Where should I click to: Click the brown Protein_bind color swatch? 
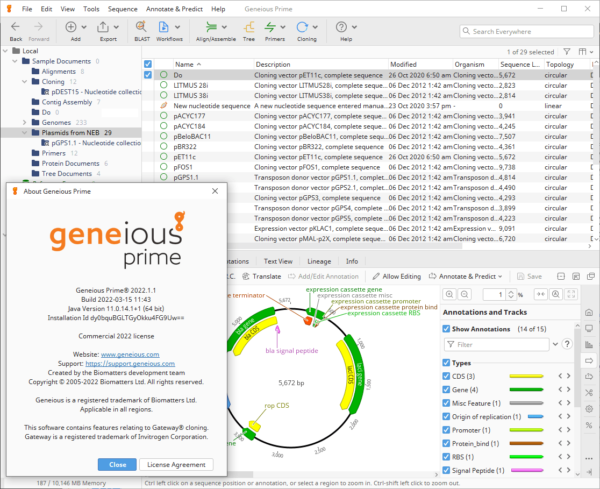526,443
